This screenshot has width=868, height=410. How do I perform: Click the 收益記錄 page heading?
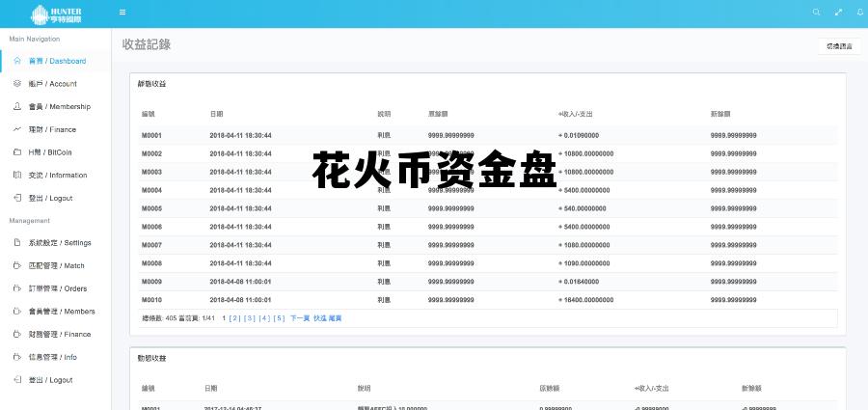coord(147,45)
